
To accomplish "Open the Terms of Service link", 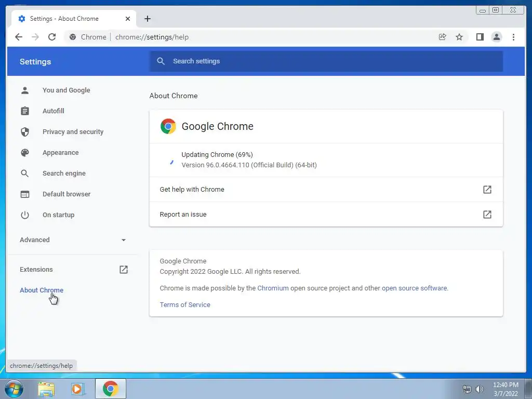I will pos(185,304).
